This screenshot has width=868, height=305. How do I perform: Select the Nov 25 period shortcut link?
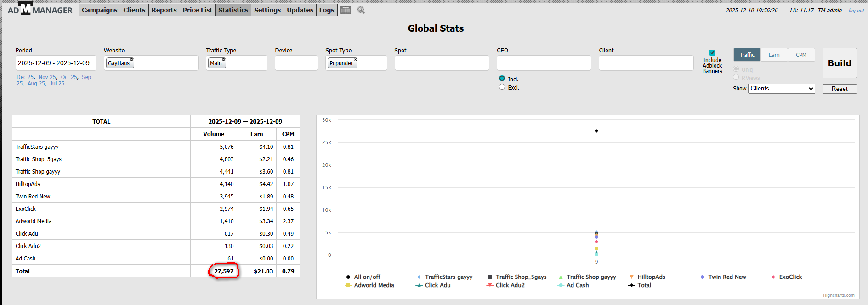pyautogui.click(x=47, y=77)
